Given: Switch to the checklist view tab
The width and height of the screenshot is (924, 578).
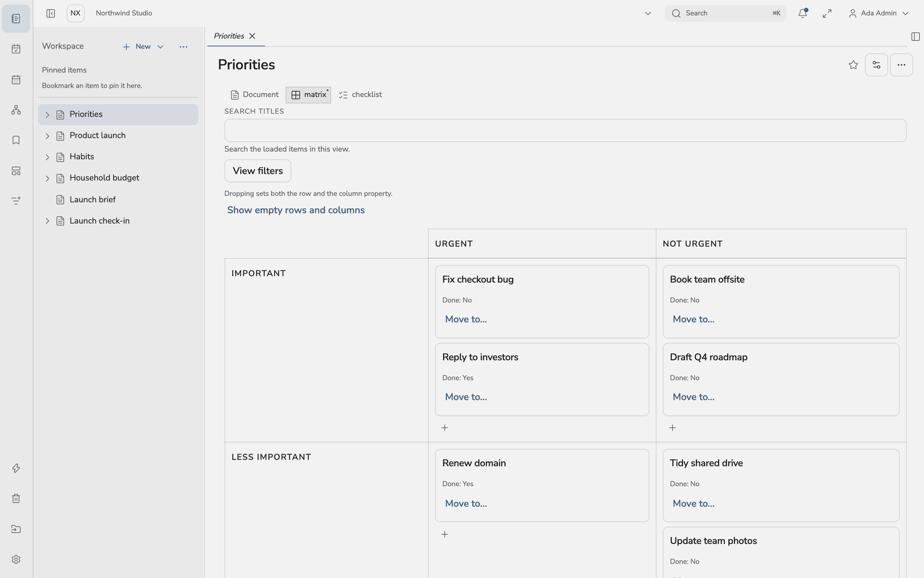Looking at the screenshot, I should 360,95.
